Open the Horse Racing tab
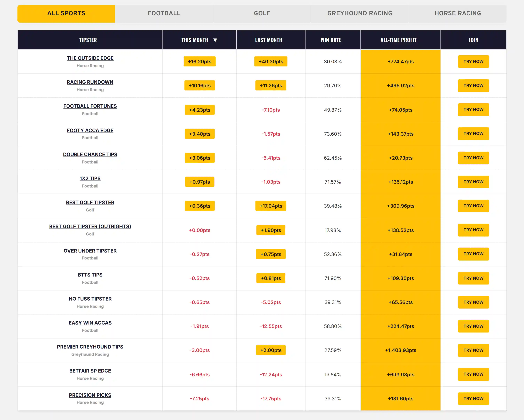The height and width of the screenshot is (420, 524). coord(458,13)
